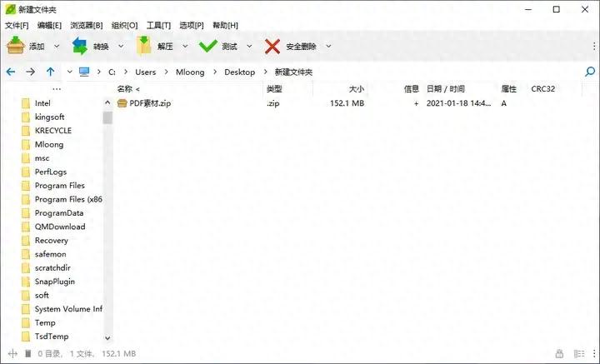Expand the chevron after Desktop in path
The height and width of the screenshot is (364, 600).
pyautogui.click(x=265, y=72)
